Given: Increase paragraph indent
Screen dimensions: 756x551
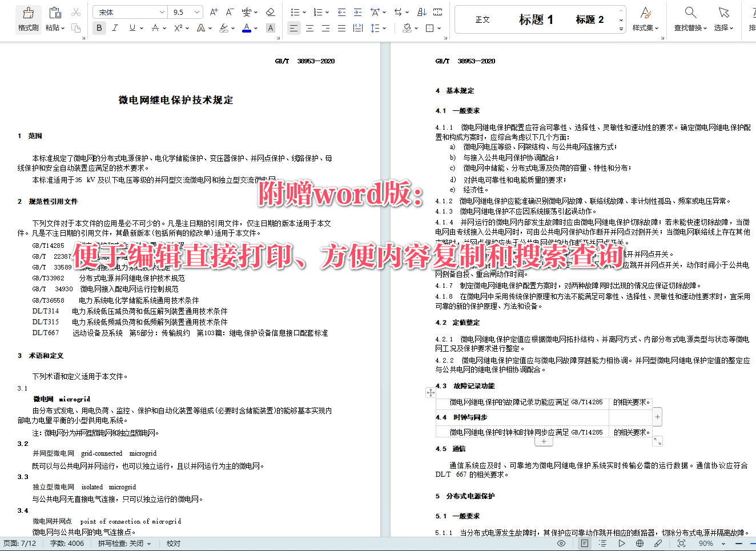Looking at the screenshot, I should pos(357,12).
